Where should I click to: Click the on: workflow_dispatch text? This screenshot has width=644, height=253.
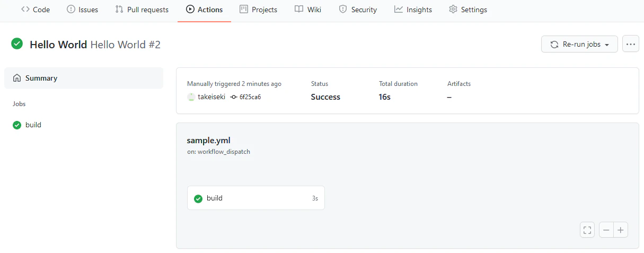pos(218,152)
